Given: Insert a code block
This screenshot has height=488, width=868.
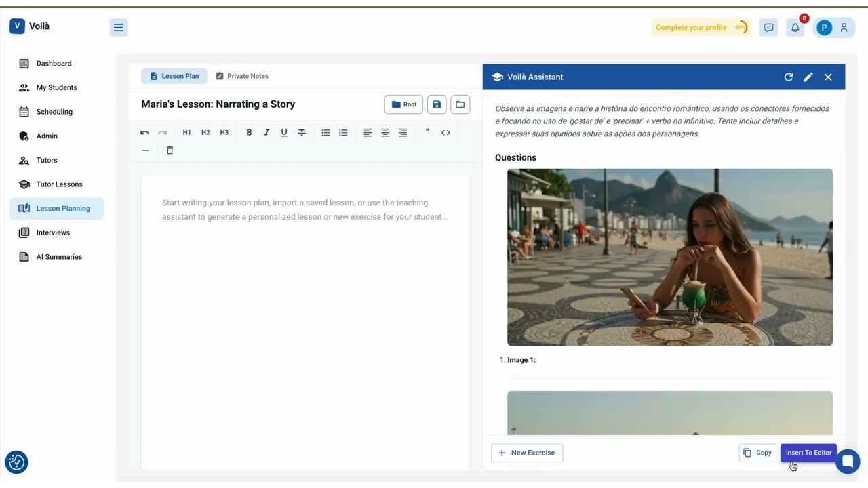Looking at the screenshot, I should pos(446,133).
